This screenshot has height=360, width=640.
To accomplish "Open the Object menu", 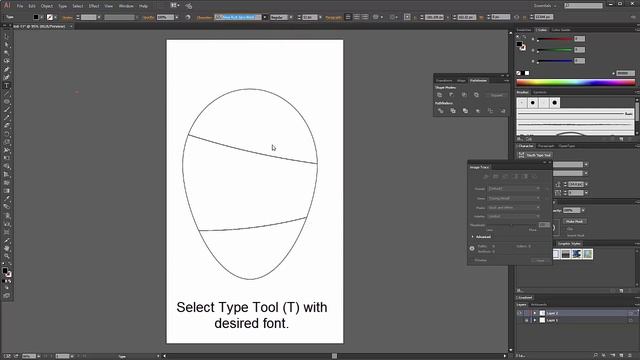I will 47,6.
